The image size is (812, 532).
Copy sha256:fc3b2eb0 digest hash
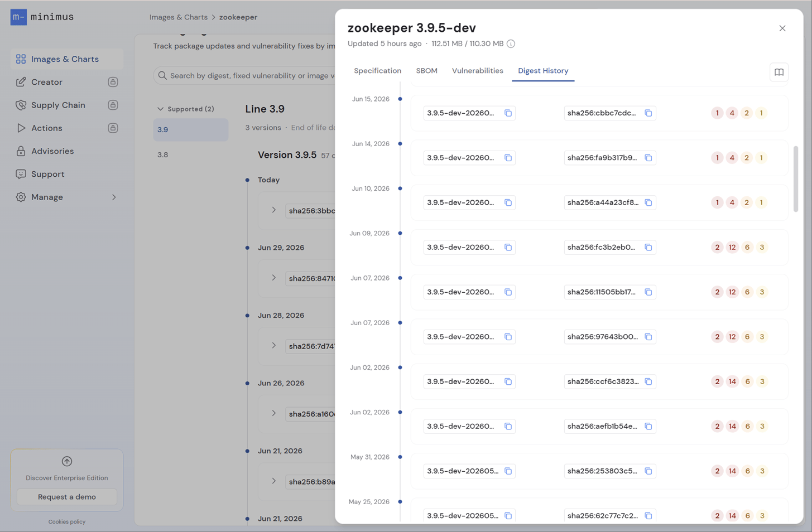tap(648, 247)
